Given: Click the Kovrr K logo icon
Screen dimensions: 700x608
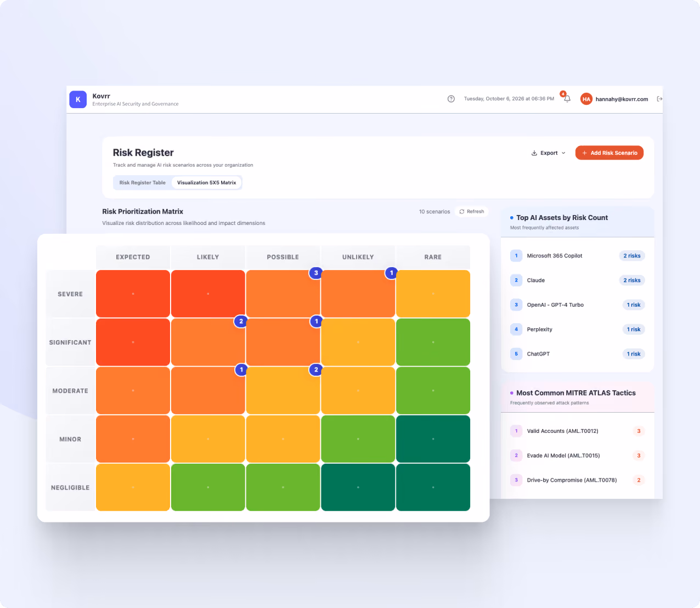Looking at the screenshot, I should (78, 99).
